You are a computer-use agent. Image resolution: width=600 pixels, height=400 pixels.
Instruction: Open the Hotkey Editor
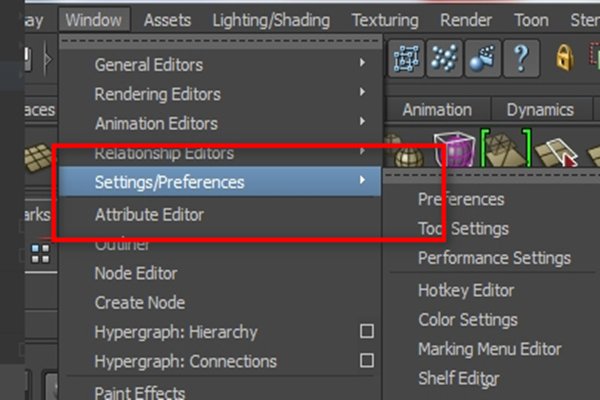tap(466, 290)
